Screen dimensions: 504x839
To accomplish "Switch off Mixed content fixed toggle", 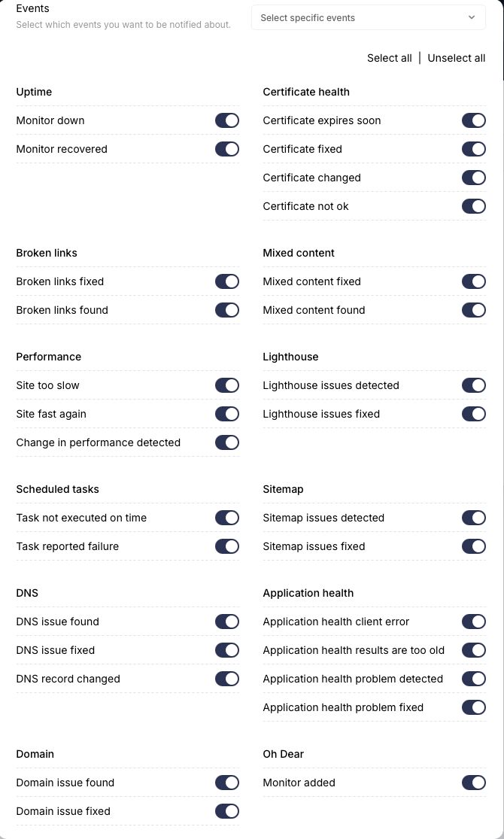I will [474, 281].
